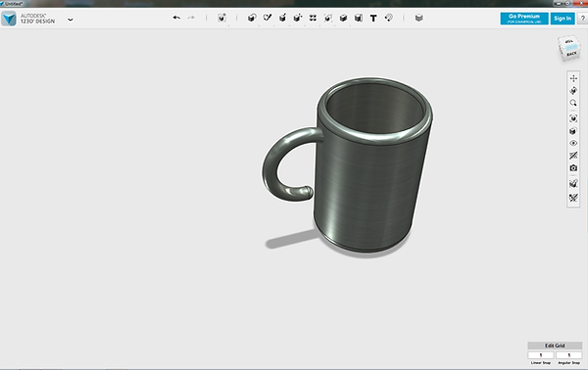Open the Grouping tools
Viewport: 588px width, 370px height.
pos(328,18)
